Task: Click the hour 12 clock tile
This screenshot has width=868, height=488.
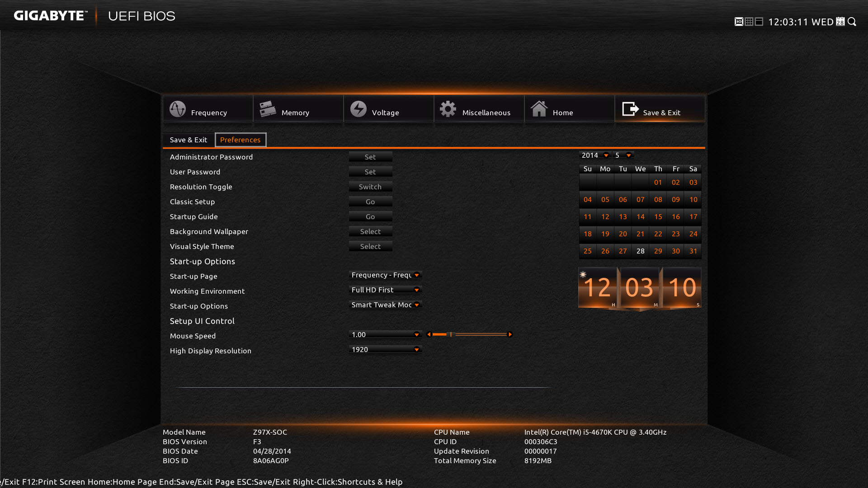Action: [598, 288]
